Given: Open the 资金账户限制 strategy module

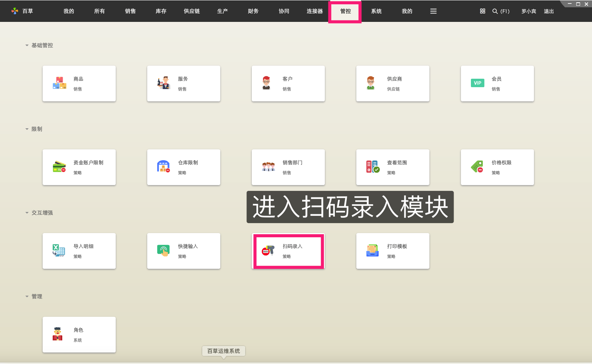Looking at the screenshot, I should click(79, 167).
